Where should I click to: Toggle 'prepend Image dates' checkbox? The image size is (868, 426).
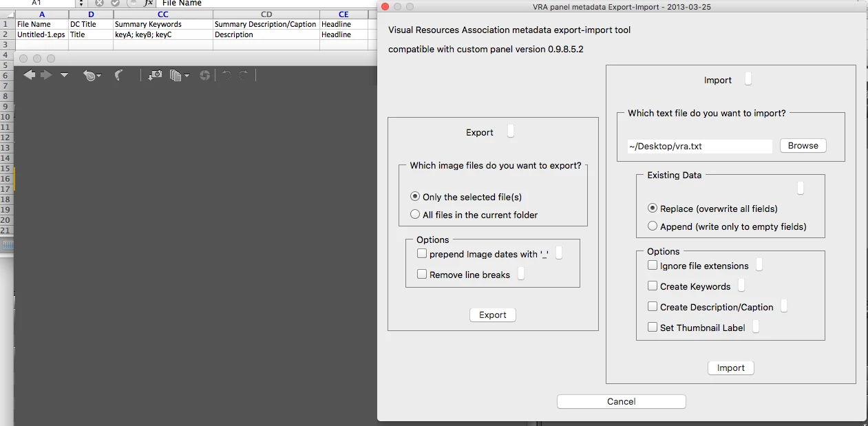(422, 254)
